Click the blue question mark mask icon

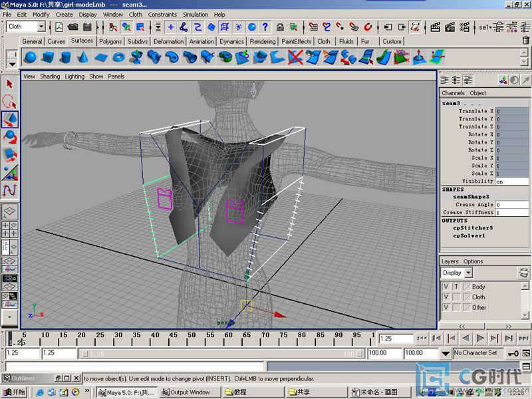coord(265,27)
